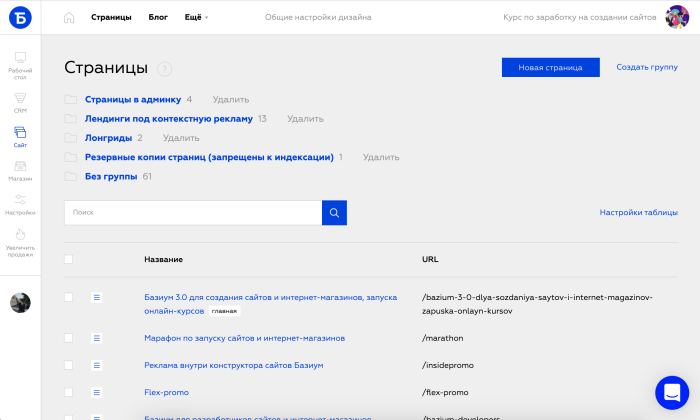Expand the Ещё dropdown menu

[196, 17]
